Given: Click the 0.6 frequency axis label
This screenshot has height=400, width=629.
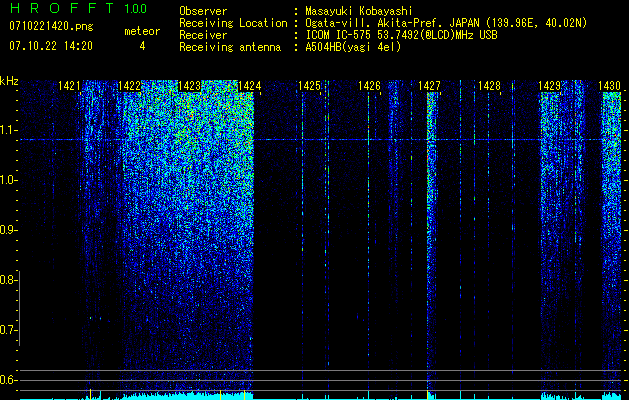Looking at the screenshot, I should point(8,380).
